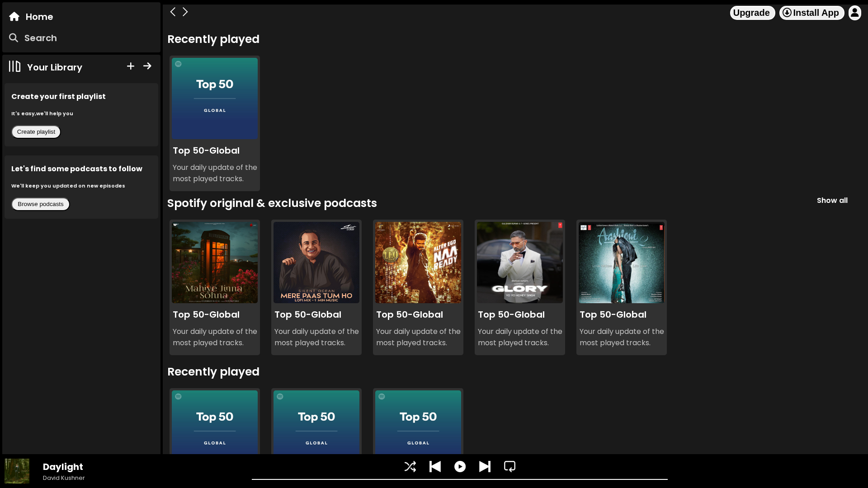This screenshot has width=868, height=488.
Task: Open the Aashiqui 2 cover card
Action: coord(622,287)
